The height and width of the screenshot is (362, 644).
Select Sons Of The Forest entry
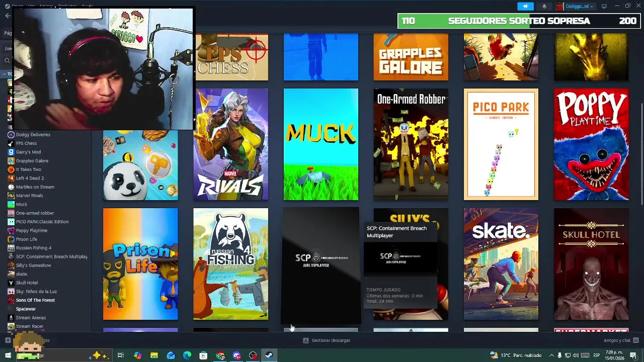pos(35,300)
